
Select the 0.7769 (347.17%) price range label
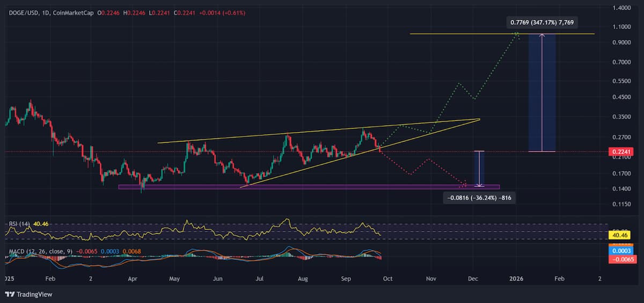coord(542,23)
